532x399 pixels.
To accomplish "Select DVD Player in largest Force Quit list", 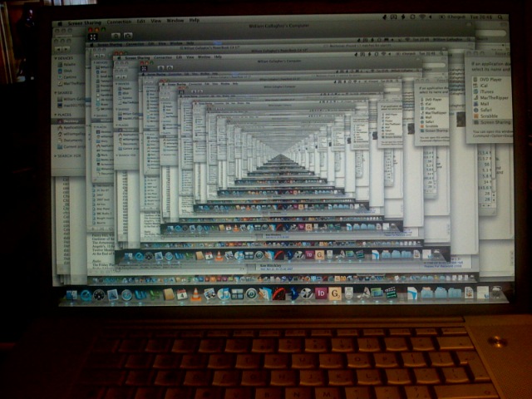I will (487, 80).
